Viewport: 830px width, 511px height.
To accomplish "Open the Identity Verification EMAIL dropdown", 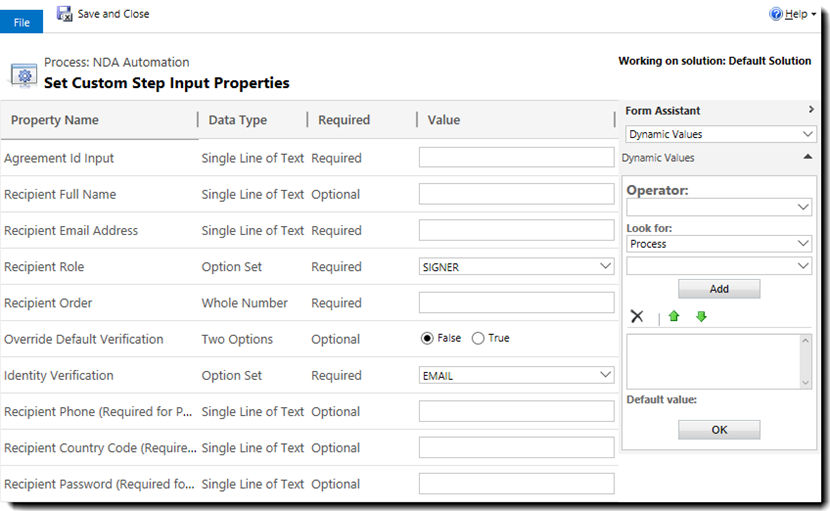I will click(516, 375).
